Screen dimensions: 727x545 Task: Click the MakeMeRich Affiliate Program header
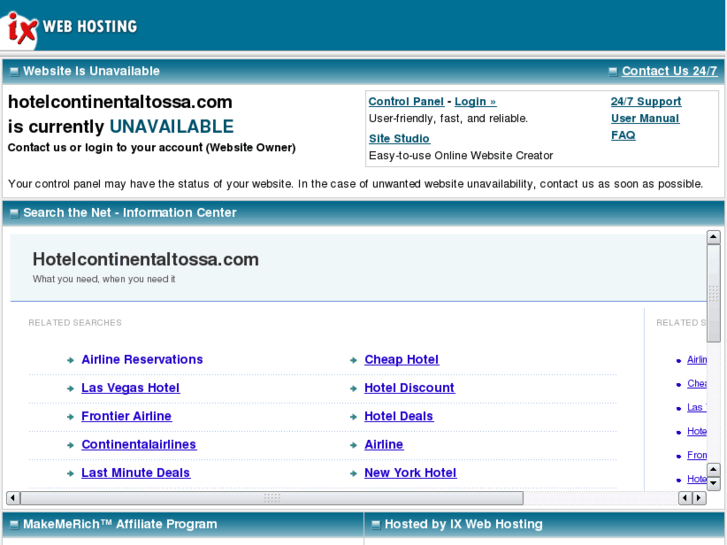coord(120,524)
